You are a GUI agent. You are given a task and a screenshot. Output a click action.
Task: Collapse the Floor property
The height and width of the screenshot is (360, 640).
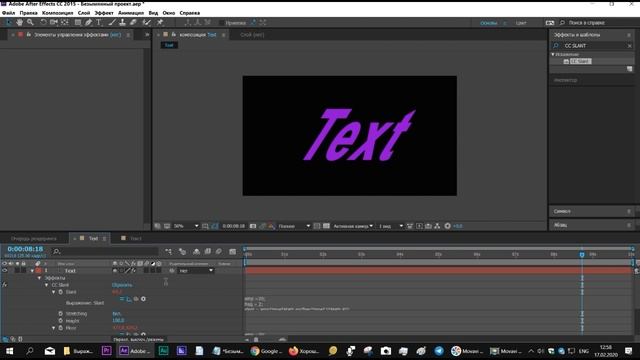(x=53, y=328)
